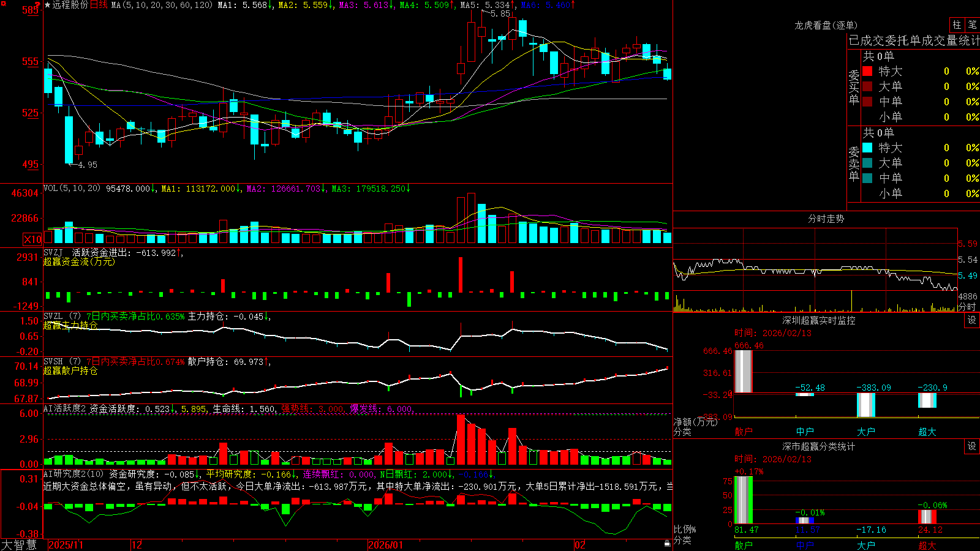
Task: Click the teal 大单 sell-order swatch
Action: pos(867,163)
